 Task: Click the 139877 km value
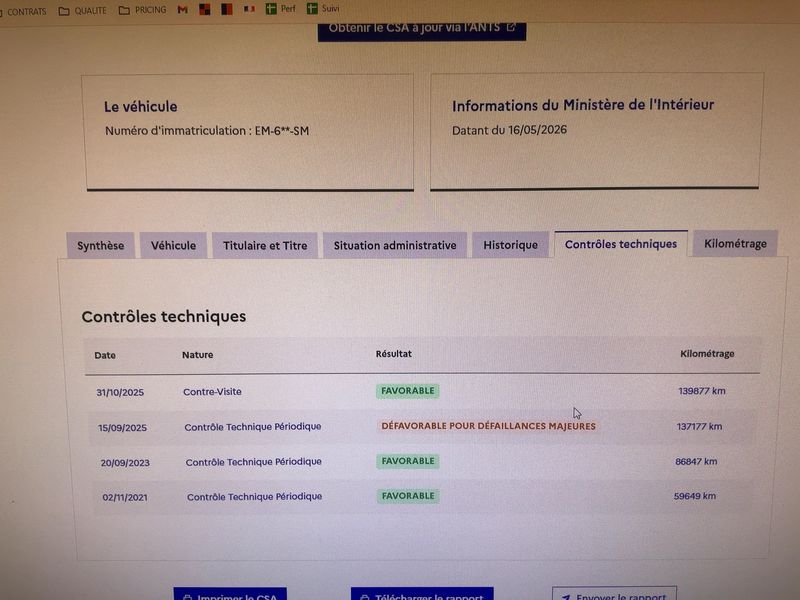[x=702, y=391]
